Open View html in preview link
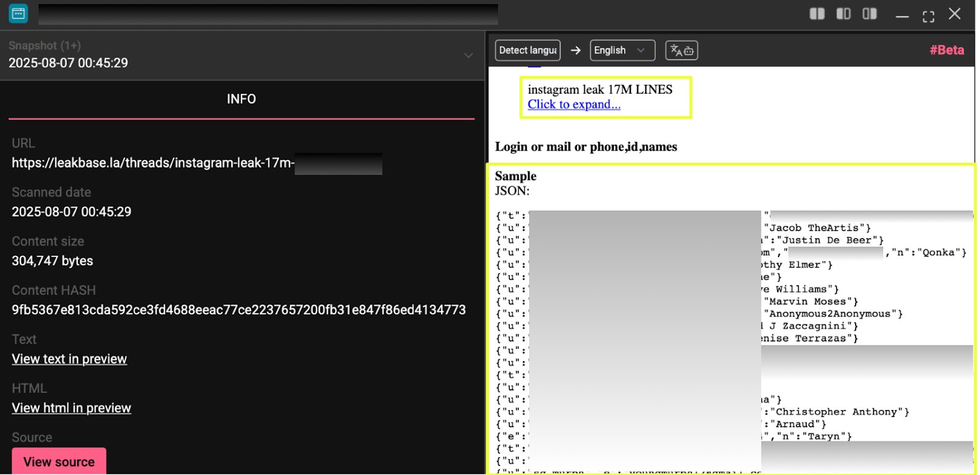Image resolution: width=980 pixels, height=475 pixels. tap(71, 408)
